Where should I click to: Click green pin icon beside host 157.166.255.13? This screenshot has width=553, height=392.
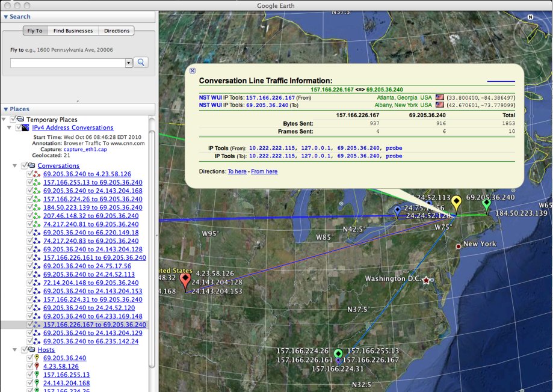(37, 375)
